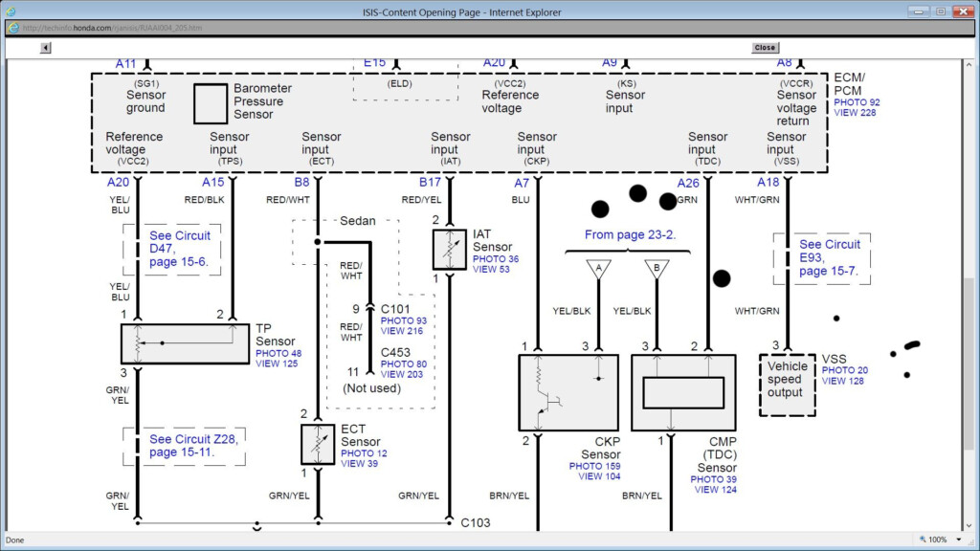Click the Sedan label in the diagram

tap(358, 221)
